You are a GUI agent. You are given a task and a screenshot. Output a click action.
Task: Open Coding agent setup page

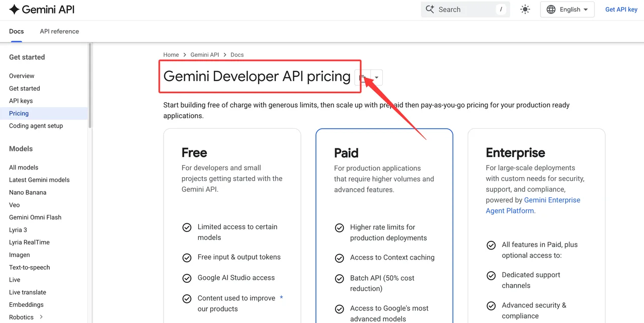click(36, 126)
